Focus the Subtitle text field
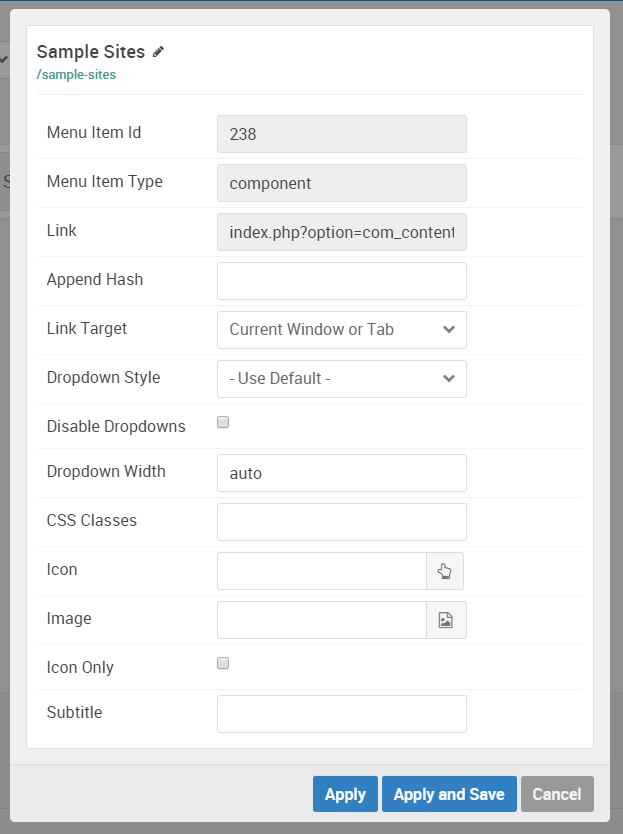Screen dimensions: 623x834 tap(341, 714)
